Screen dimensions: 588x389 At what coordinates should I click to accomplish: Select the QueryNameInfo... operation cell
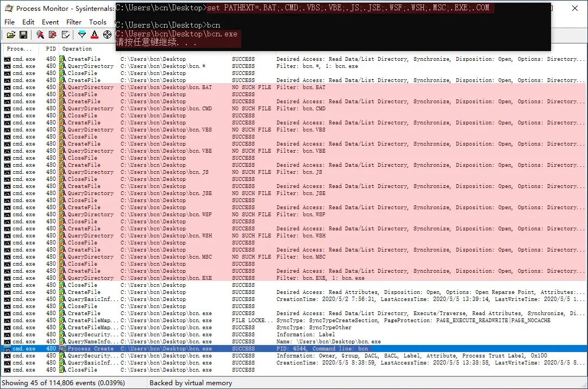(x=92, y=341)
